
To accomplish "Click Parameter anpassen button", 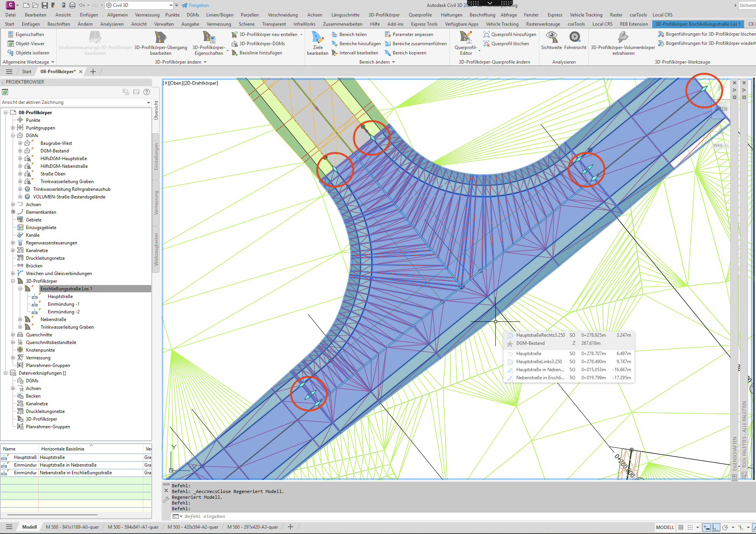I will click(409, 34).
